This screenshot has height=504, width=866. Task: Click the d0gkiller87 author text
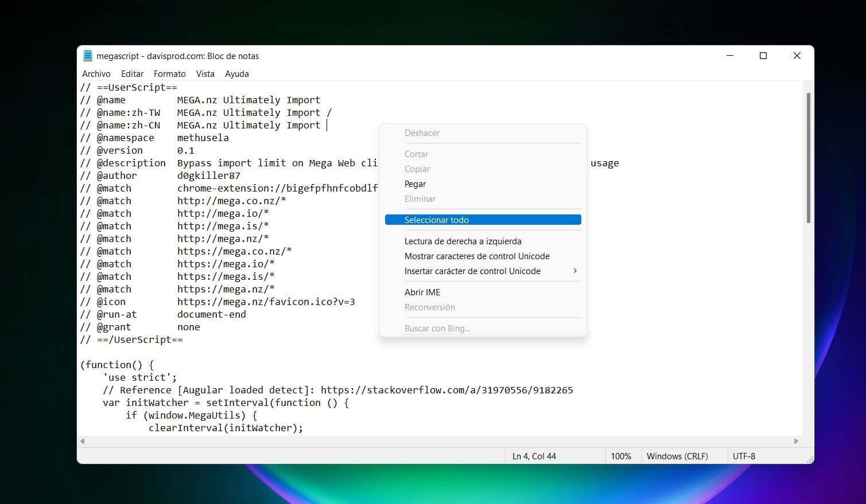[x=209, y=176]
